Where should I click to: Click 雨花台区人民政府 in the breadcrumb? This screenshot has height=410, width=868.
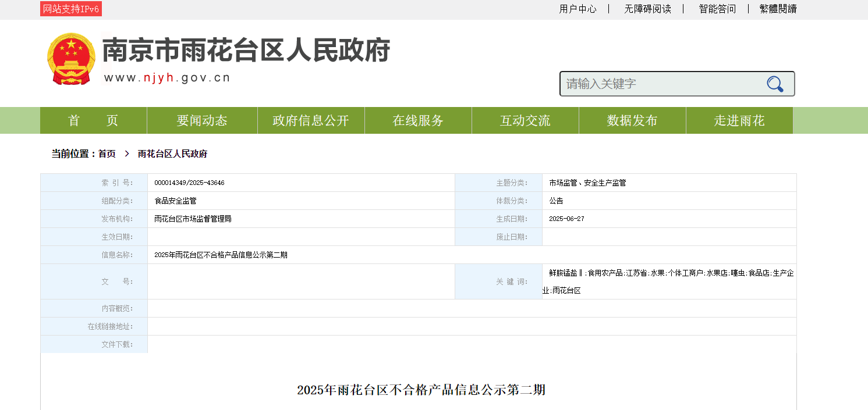coord(172,154)
